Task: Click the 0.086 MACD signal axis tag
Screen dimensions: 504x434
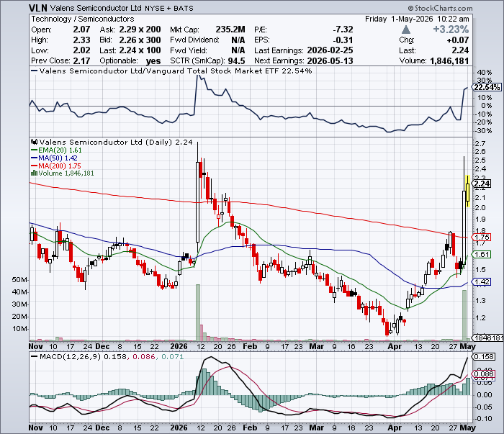Action: (x=483, y=374)
